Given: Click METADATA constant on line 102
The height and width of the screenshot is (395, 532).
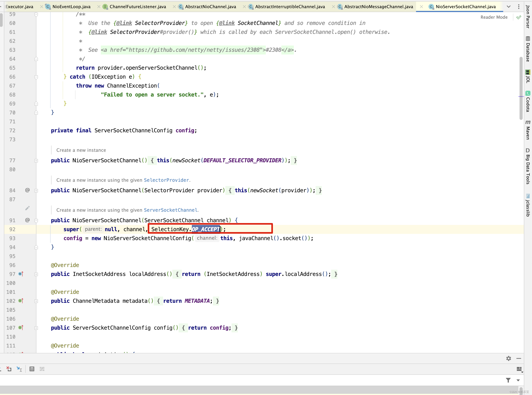Looking at the screenshot, I should [197, 301].
